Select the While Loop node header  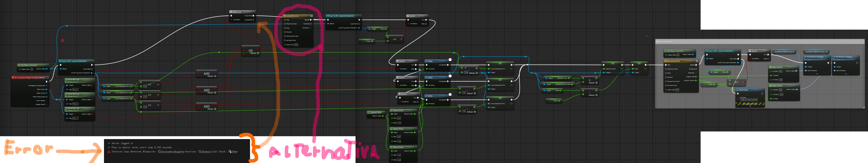[242, 12]
